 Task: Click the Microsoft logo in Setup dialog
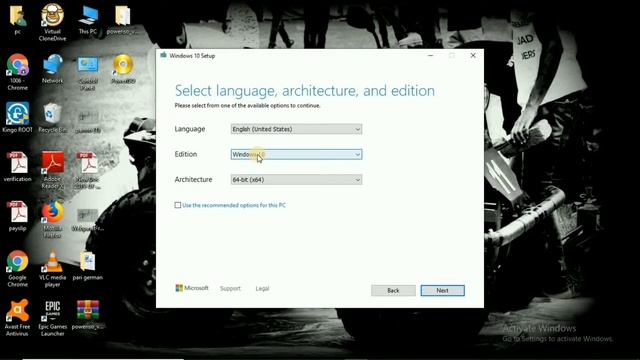point(192,288)
